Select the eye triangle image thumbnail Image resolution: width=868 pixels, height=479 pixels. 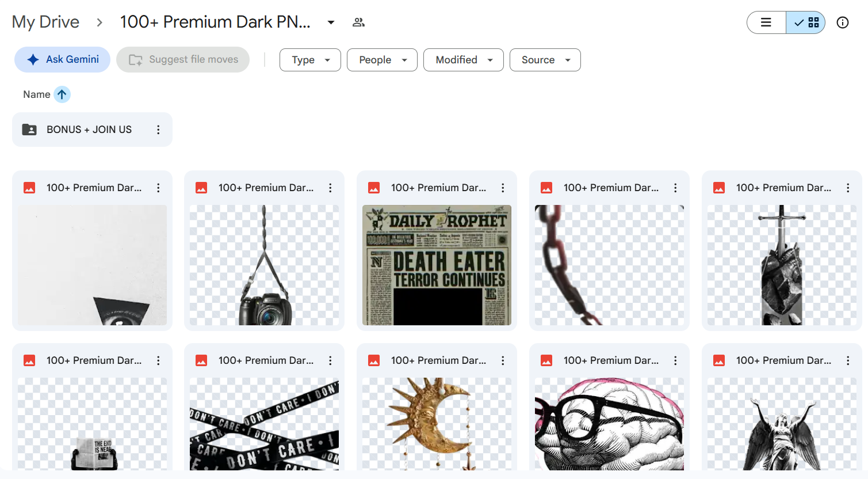(x=92, y=265)
